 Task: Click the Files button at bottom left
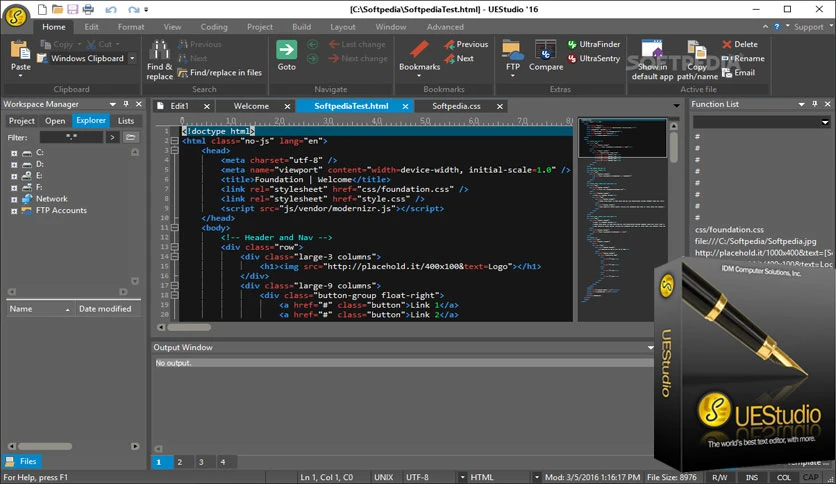click(22, 461)
